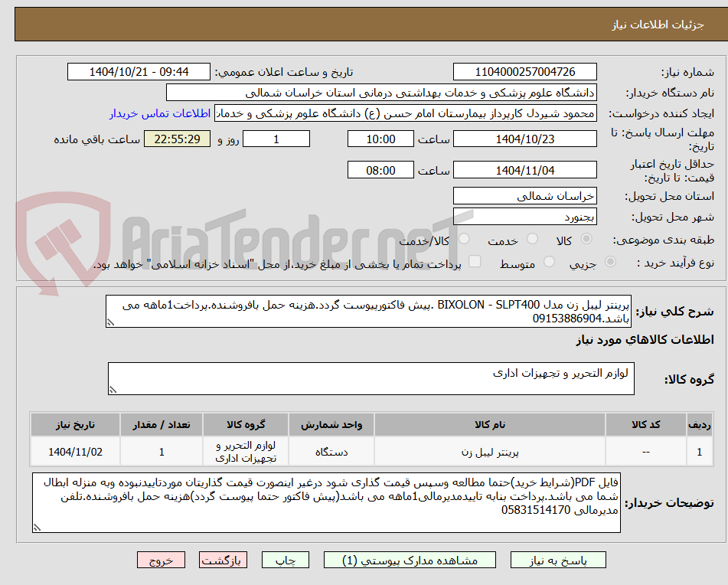Click the تاریخ نیاز column header
The width and height of the screenshot is (728, 585).
pyautogui.click(x=75, y=425)
